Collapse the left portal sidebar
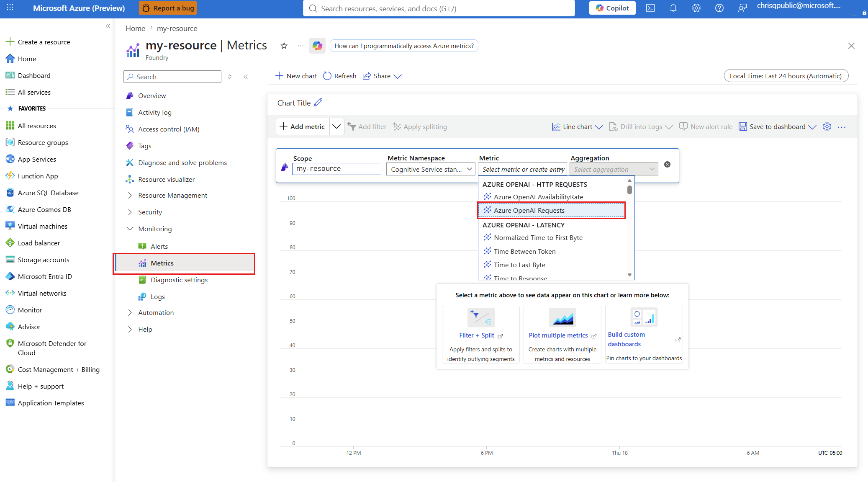 tap(108, 26)
